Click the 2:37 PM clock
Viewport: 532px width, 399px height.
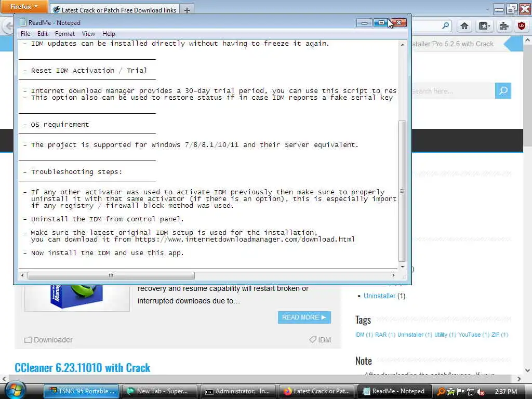(x=506, y=392)
